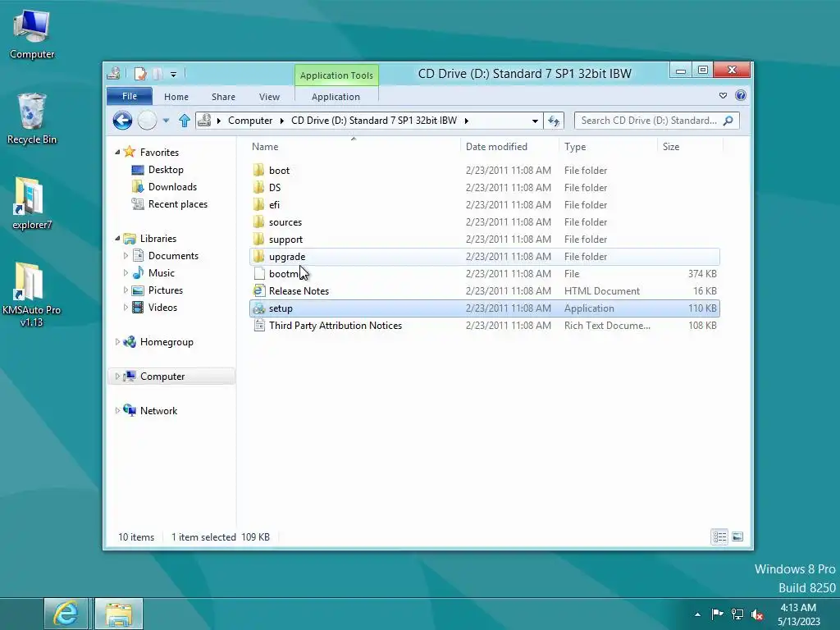Screen dimensions: 840x630
Task: Open the View ribbon tab
Action: (x=269, y=97)
